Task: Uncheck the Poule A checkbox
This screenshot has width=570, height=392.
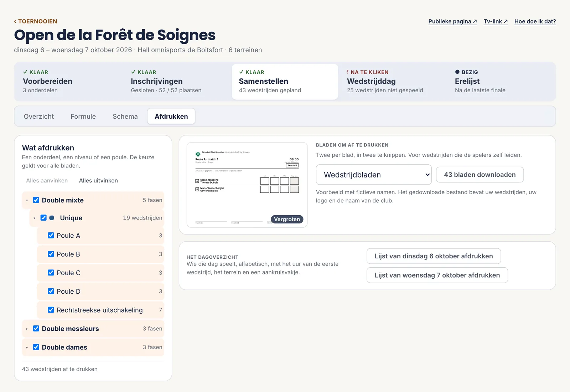Action: [51, 236]
